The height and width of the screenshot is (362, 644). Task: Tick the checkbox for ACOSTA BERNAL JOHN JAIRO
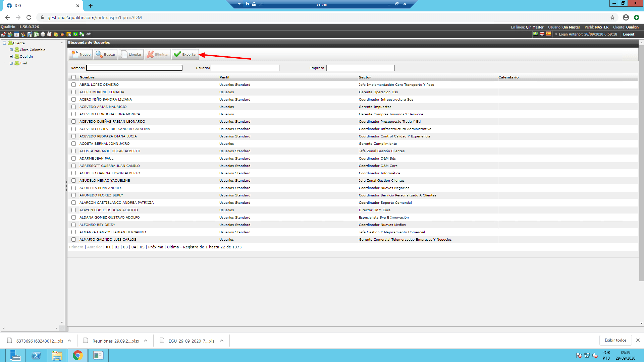[x=73, y=144]
